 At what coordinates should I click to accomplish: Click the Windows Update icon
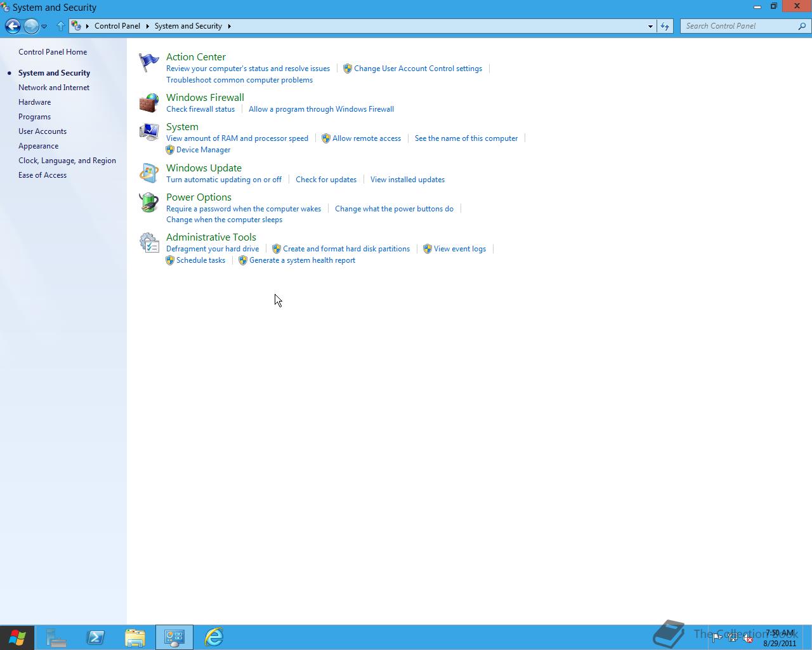pos(149,173)
